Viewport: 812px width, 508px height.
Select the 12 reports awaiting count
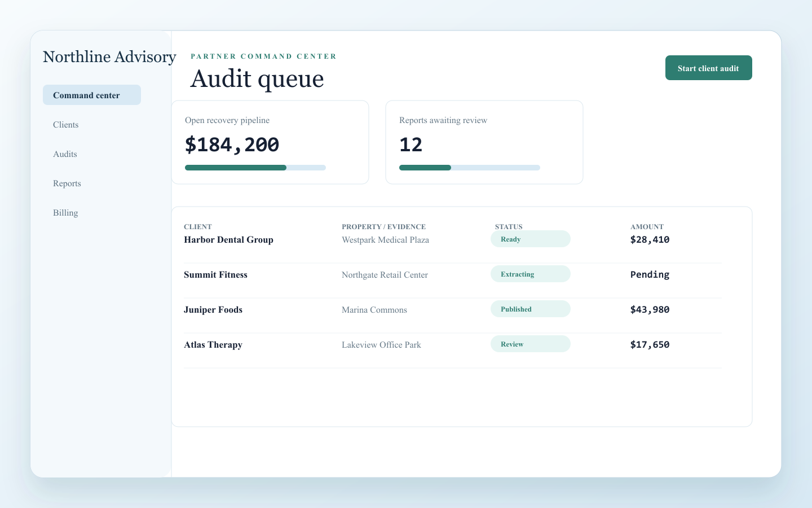(x=411, y=144)
